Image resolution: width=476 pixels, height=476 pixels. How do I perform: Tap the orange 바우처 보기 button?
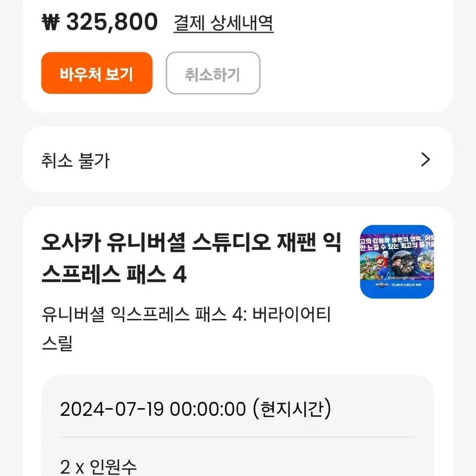pyautogui.click(x=97, y=73)
